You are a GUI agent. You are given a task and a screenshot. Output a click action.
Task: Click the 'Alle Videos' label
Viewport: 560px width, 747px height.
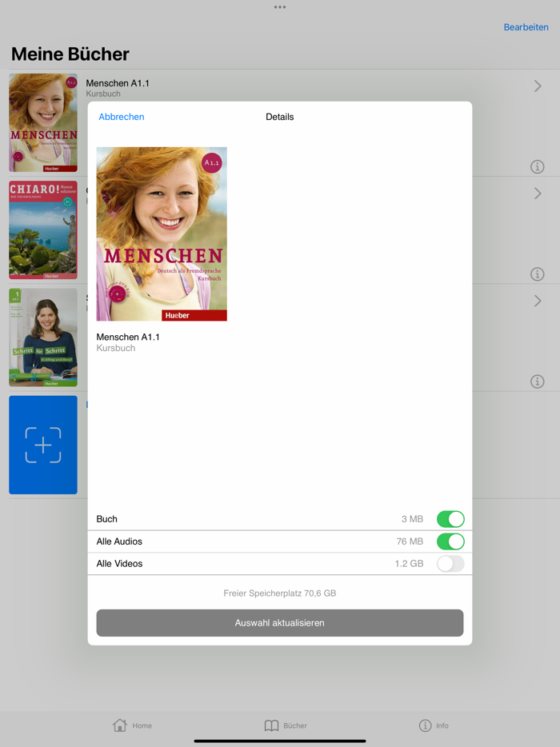(x=119, y=564)
